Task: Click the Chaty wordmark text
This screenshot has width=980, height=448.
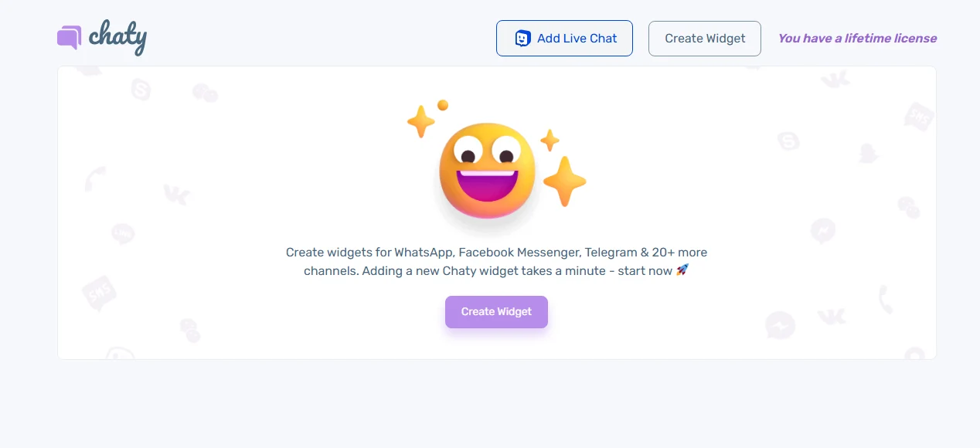Action: [x=117, y=37]
